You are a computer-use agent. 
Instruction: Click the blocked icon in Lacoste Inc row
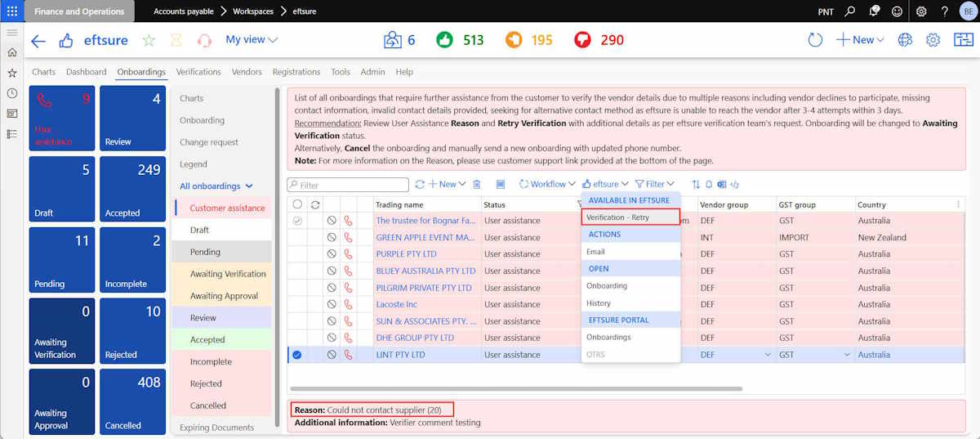[332, 304]
